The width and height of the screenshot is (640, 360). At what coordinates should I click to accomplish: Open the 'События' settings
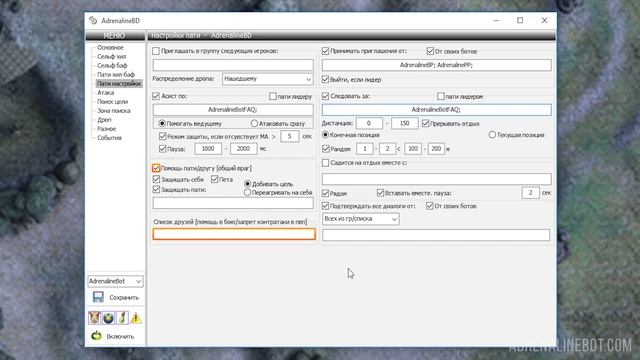pos(109,138)
